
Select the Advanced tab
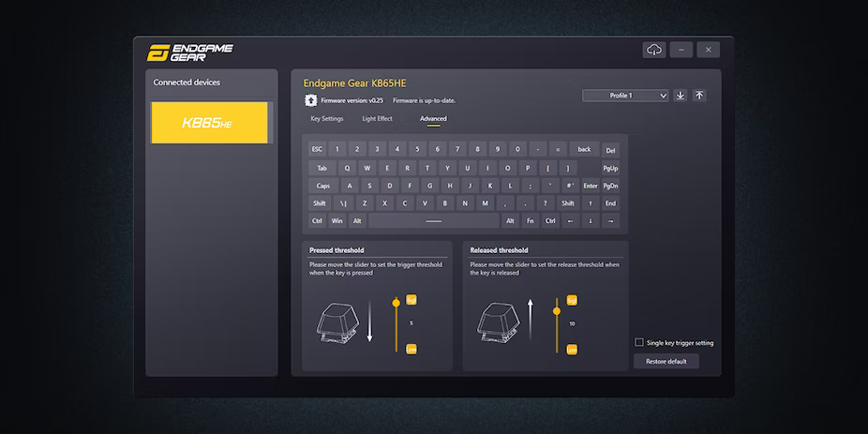click(x=433, y=119)
